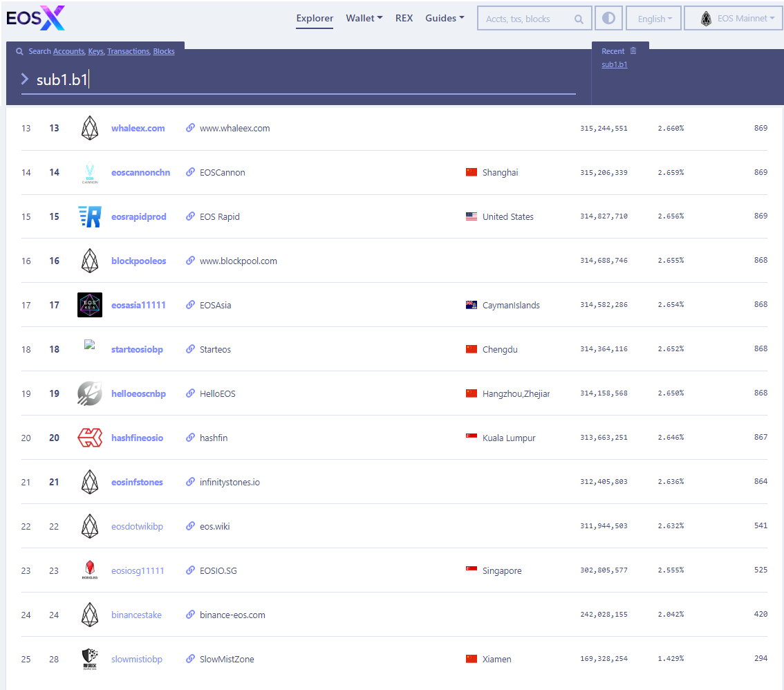Click link icon next to eos.wiki
Viewport: 784px width, 690px height.
click(190, 526)
